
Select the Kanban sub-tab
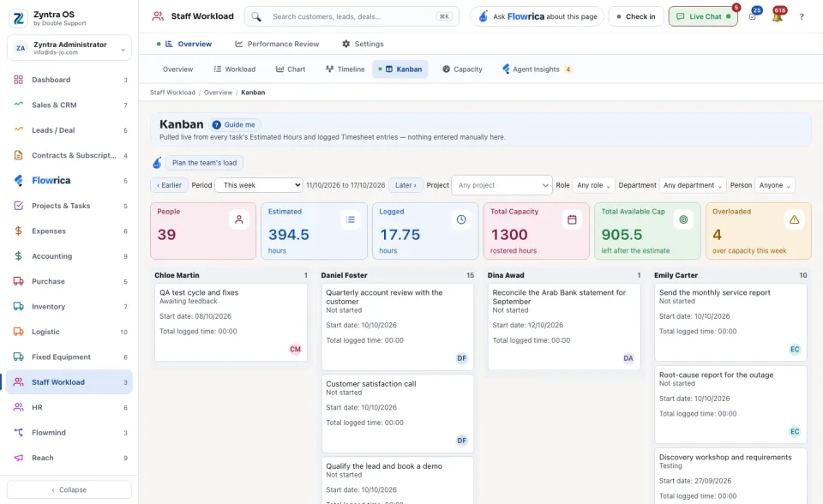pos(400,69)
